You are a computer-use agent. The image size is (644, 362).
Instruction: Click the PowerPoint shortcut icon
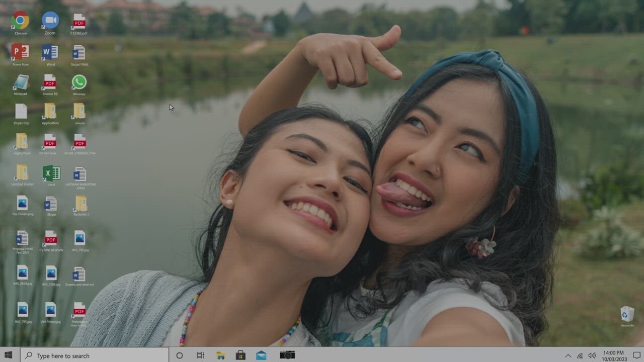(x=20, y=52)
